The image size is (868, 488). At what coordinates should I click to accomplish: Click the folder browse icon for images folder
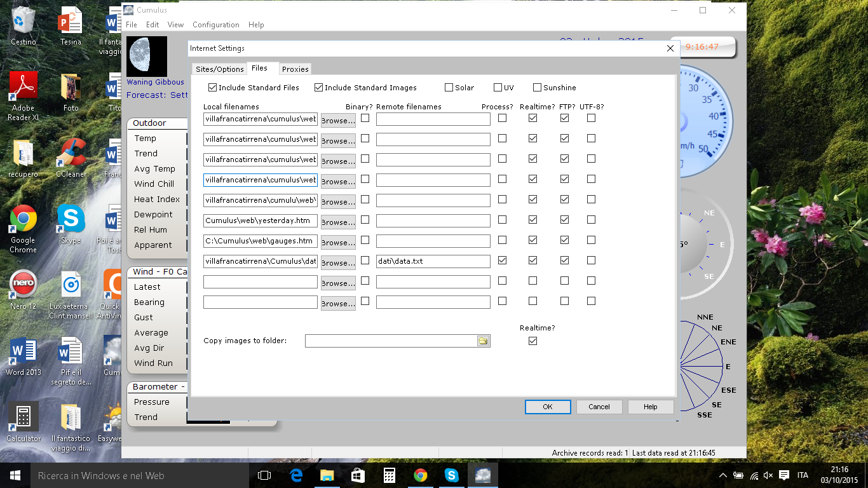click(x=483, y=341)
